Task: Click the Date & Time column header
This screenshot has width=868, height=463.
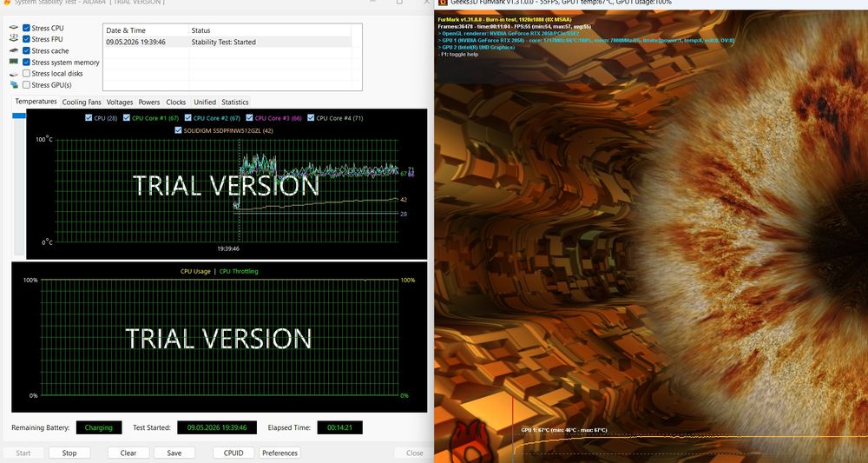Action: point(146,30)
